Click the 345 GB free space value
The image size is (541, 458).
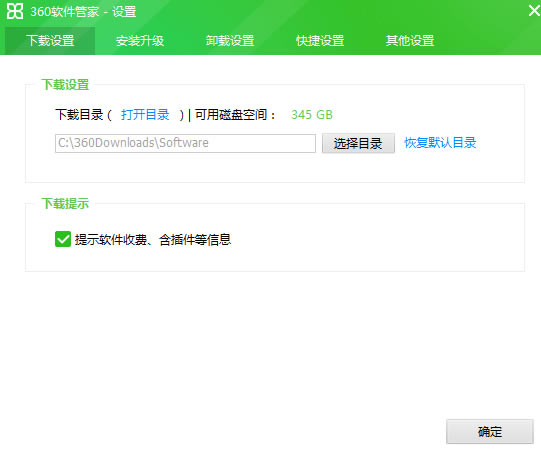point(312,115)
